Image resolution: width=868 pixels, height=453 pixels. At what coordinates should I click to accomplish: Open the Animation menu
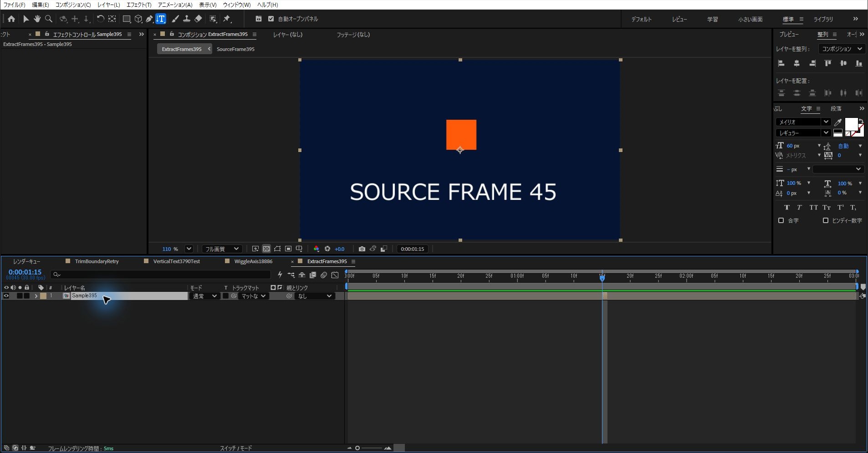(175, 5)
